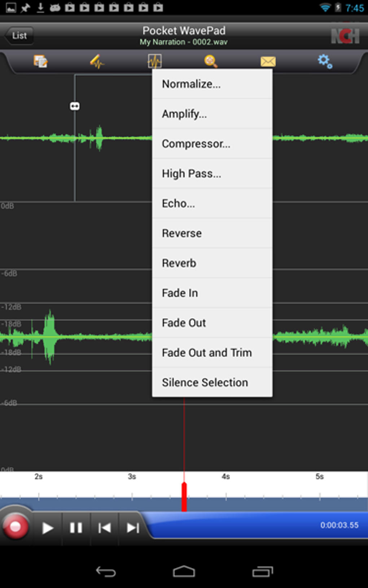The image size is (368, 588).
Task: Share the recording via the envelope icon
Action: pyautogui.click(x=268, y=61)
